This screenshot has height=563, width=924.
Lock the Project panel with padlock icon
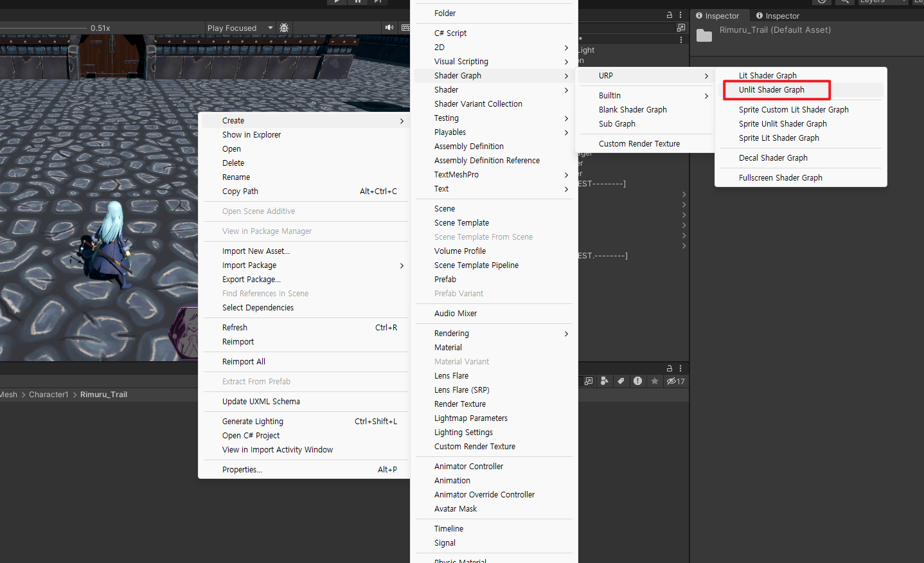[670, 368]
